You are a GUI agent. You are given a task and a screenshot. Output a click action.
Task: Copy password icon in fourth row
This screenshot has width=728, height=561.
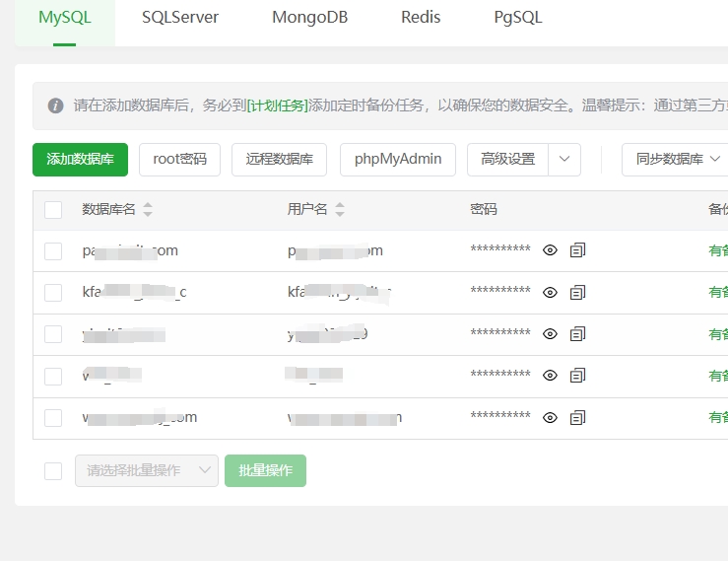577,376
